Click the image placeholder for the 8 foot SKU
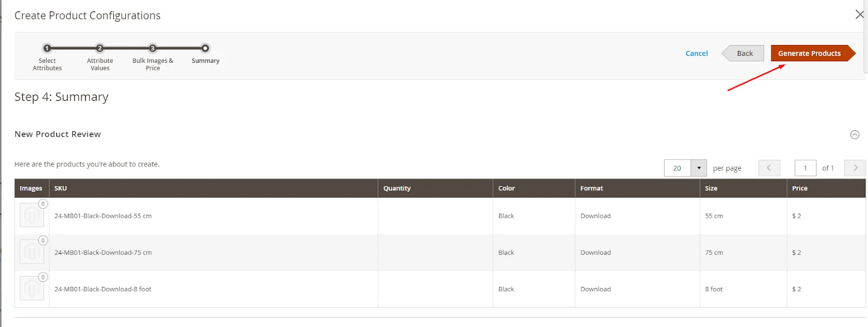This screenshot has height=327, width=868. (x=31, y=288)
